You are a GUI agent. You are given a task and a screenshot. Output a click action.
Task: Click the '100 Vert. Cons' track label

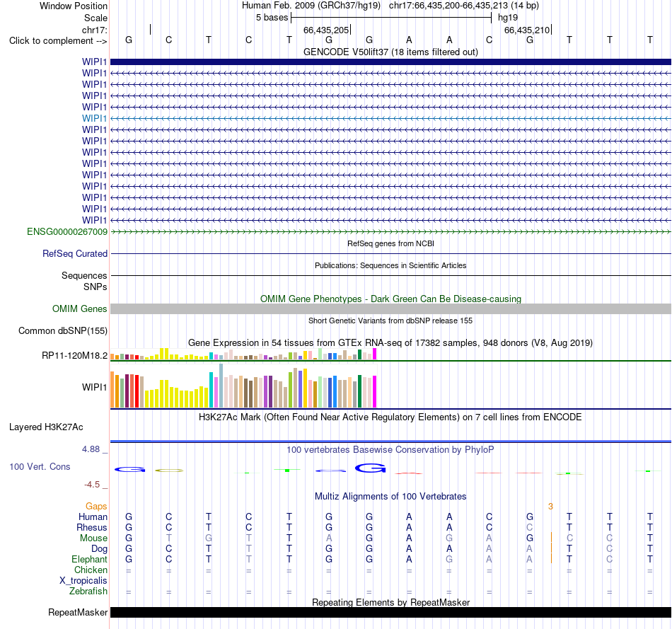(40, 466)
